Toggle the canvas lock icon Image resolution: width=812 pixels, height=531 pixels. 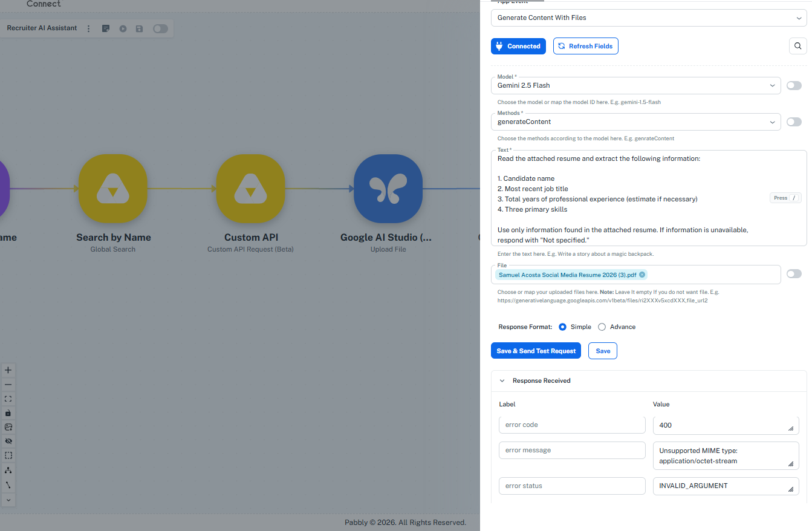point(8,413)
